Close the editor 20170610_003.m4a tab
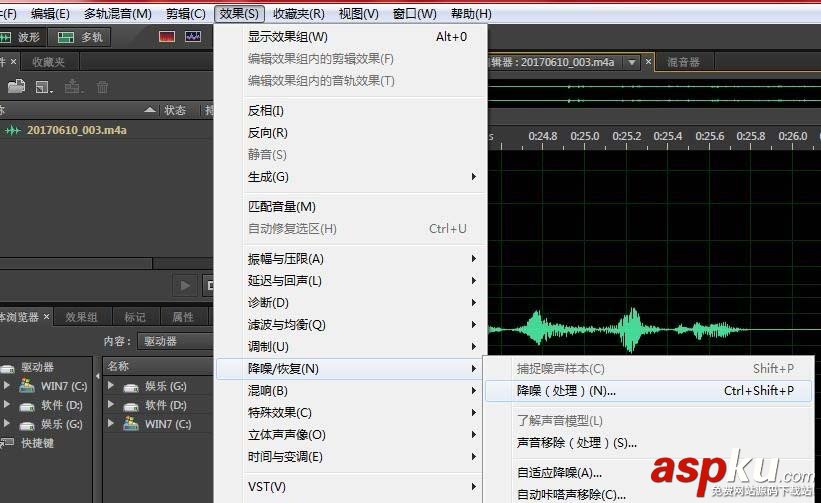This screenshot has height=503, width=821. [648, 62]
